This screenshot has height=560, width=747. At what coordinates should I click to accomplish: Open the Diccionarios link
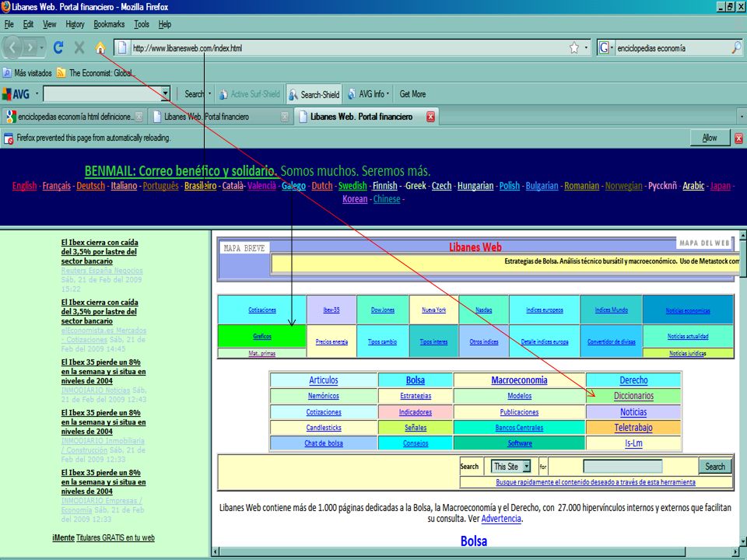coord(633,396)
